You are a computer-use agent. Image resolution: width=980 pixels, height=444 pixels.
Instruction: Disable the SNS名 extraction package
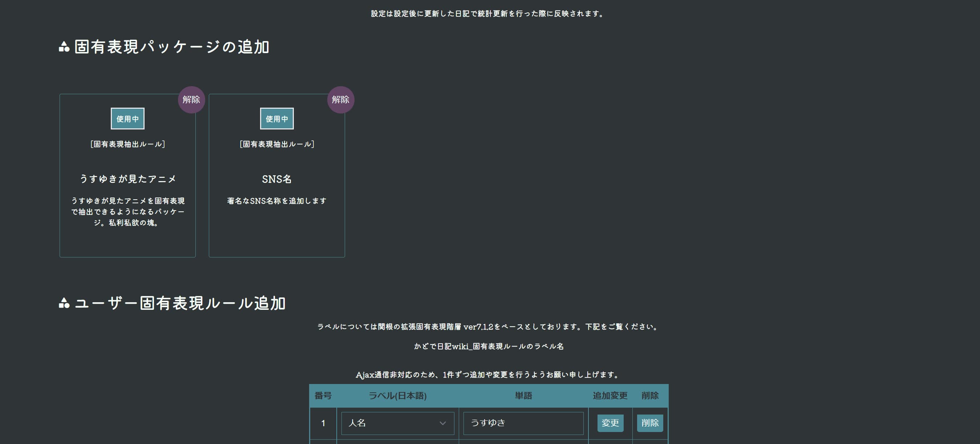tap(340, 99)
